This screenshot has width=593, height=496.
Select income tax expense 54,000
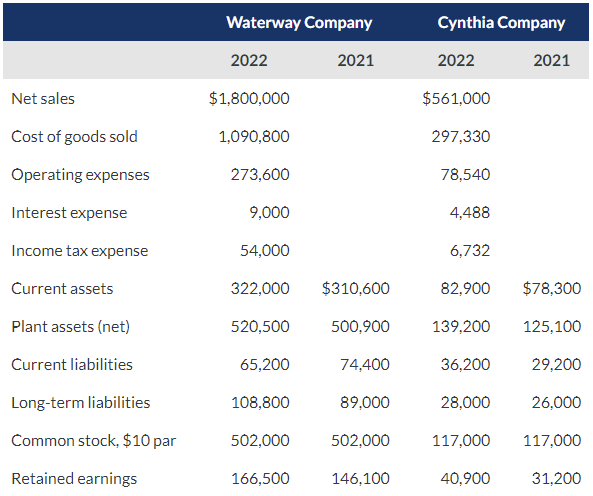[265, 251]
